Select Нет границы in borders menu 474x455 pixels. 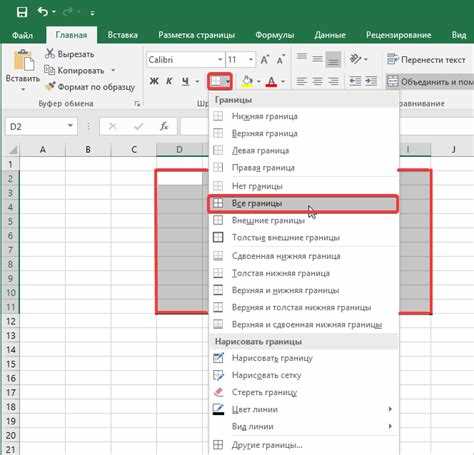[x=303, y=186]
